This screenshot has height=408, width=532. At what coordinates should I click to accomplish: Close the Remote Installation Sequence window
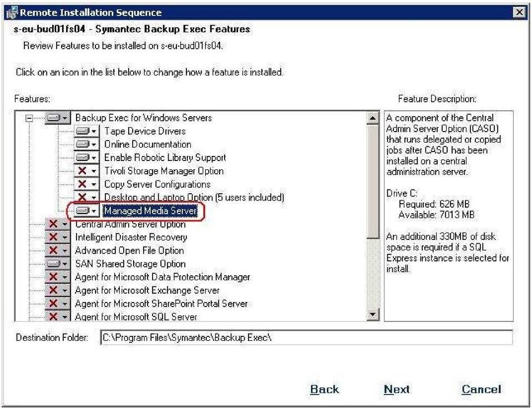point(519,13)
